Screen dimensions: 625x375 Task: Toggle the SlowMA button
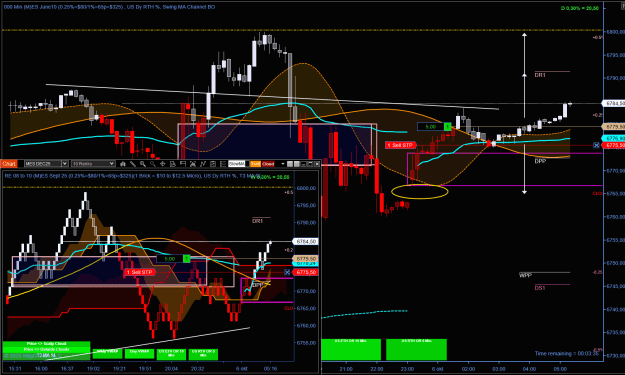point(237,164)
